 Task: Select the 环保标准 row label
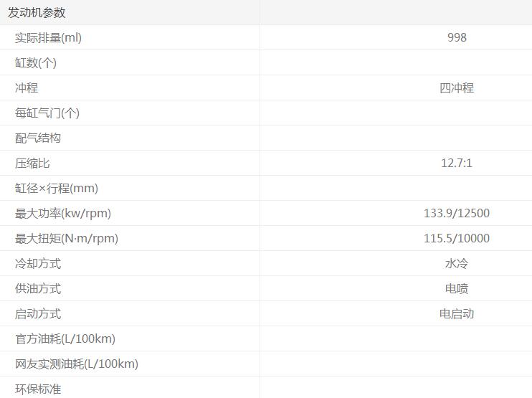38,389
